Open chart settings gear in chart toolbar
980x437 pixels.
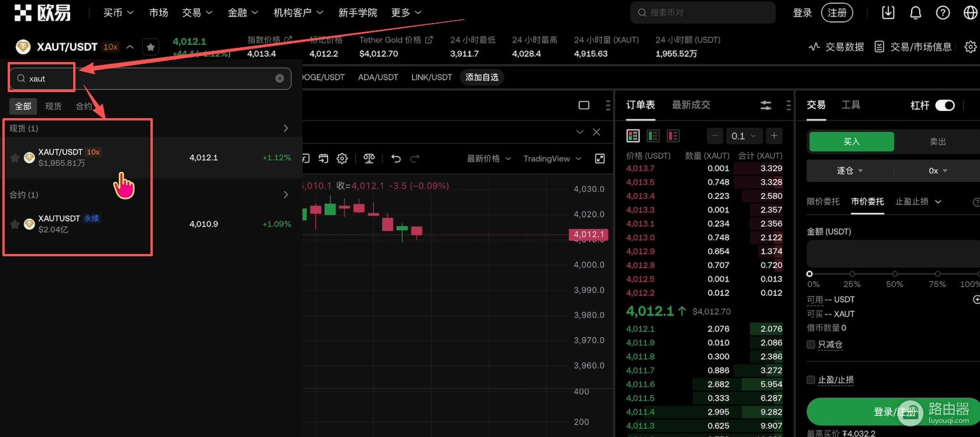[x=342, y=158]
